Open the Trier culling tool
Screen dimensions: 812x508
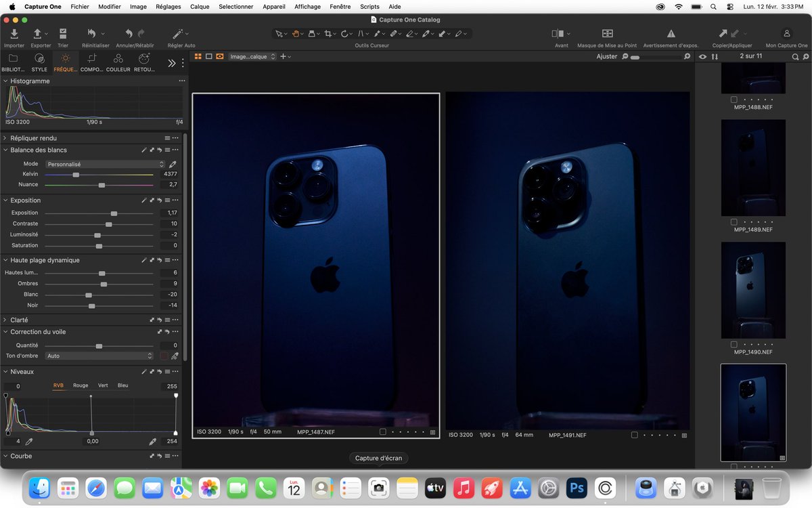63,33
